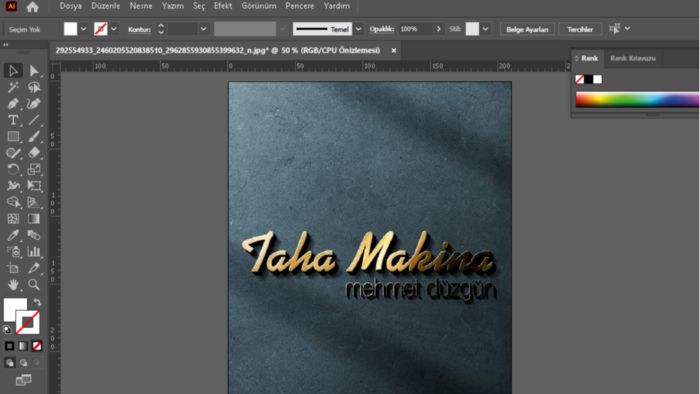Viewport: 700px width, 394px height.
Task: Select the Blend tool
Action: [x=34, y=235]
